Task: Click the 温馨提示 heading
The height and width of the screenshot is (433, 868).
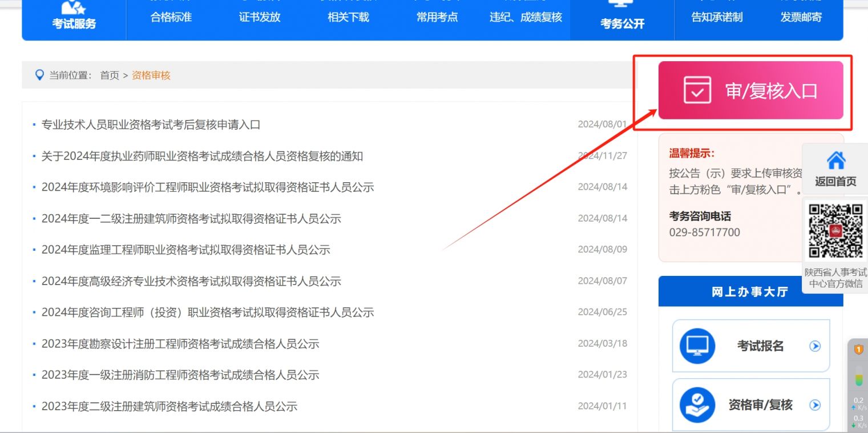Action: point(692,153)
